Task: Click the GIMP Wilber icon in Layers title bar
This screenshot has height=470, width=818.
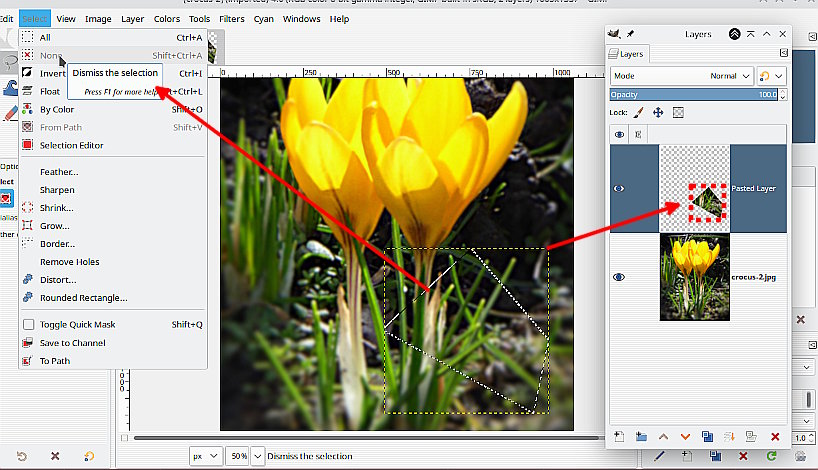Action: 614,34
